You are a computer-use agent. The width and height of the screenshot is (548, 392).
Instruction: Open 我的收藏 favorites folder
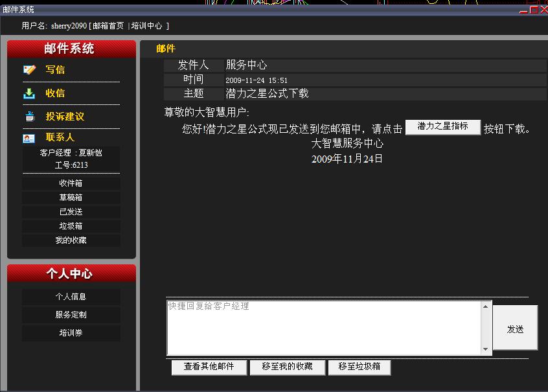pyautogui.click(x=71, y=240)
